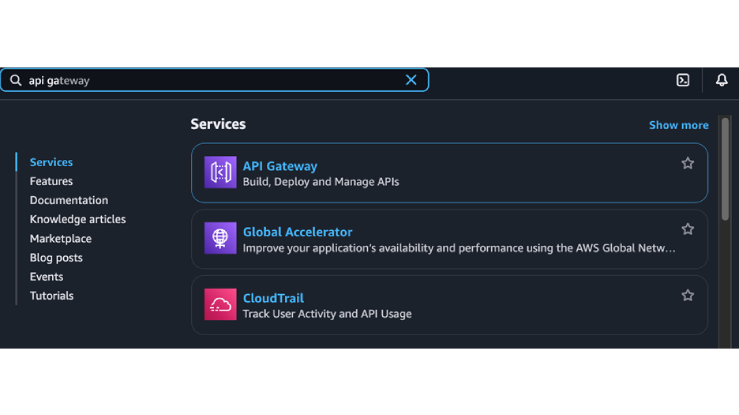Clear the search field with X

(x=411, y=80)
